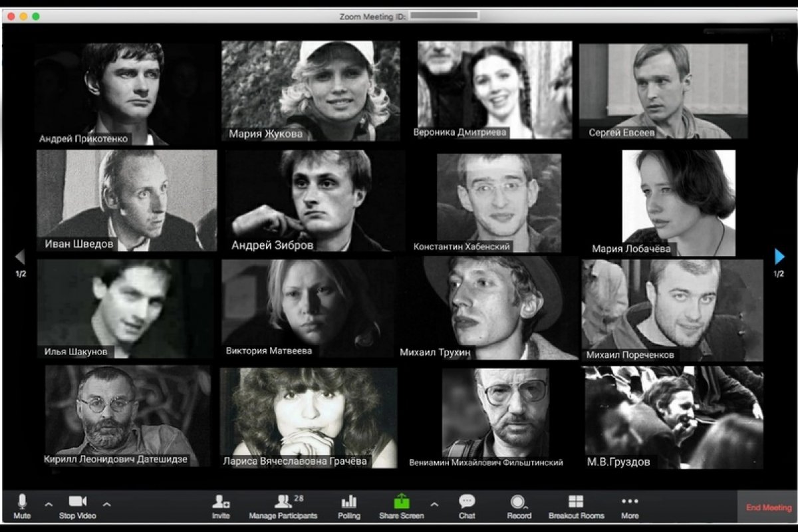The image size is (798, 532).
Task: Expand audio options arrow beside Mute
Action: coord(48,503)
